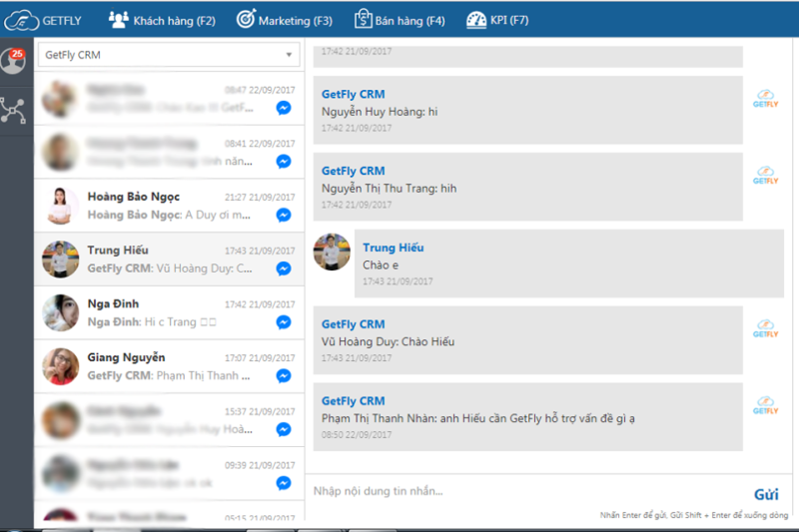Click Messenger icon on 15:37 21/09/2017 row
Image resolution: width=799 pixels, height=532 pixels.
(x=284, y=429)
